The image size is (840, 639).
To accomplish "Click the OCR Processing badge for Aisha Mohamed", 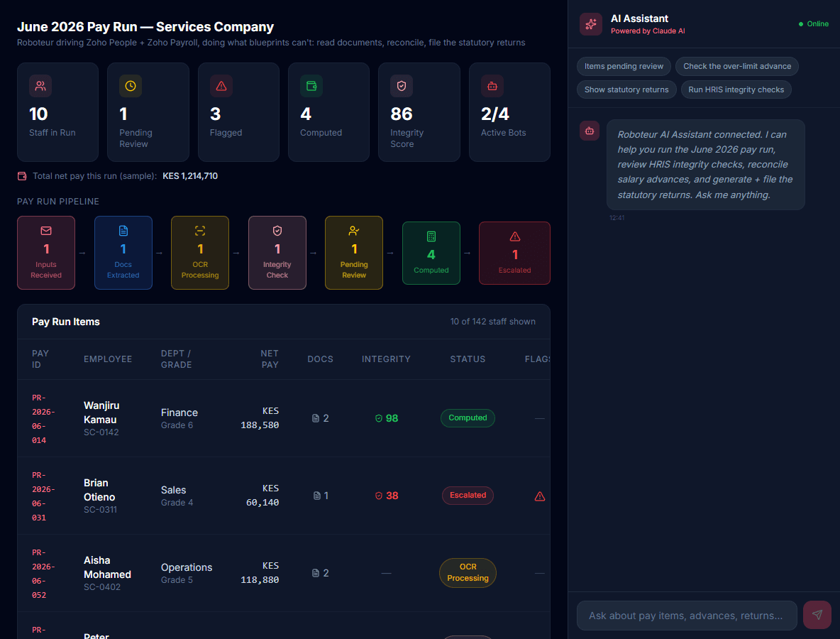I will (468, 572).
